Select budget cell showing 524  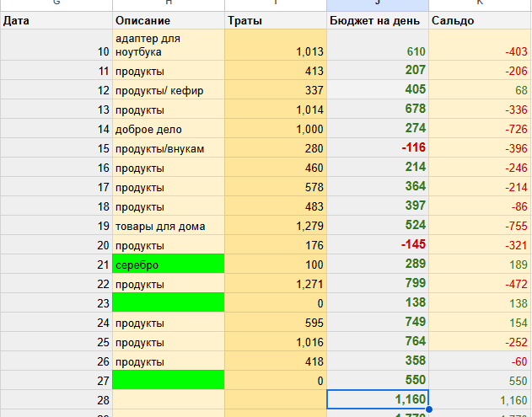[378, 225]
